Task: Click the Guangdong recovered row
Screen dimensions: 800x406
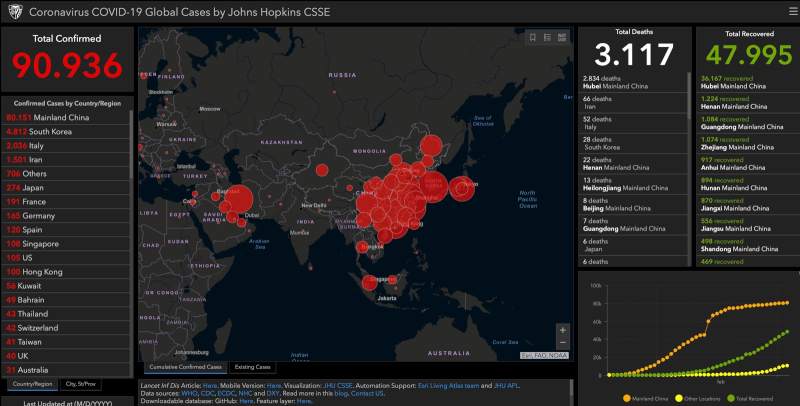Action: tap(748, 123)
